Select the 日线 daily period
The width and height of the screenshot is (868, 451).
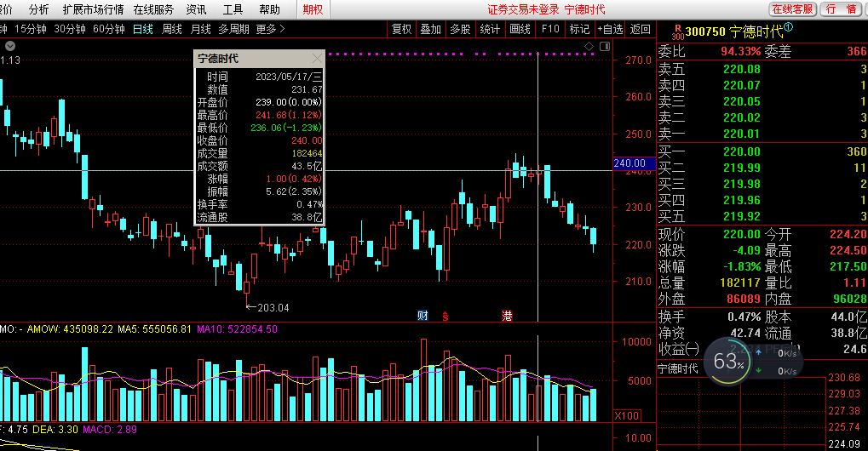pos(143,29)
